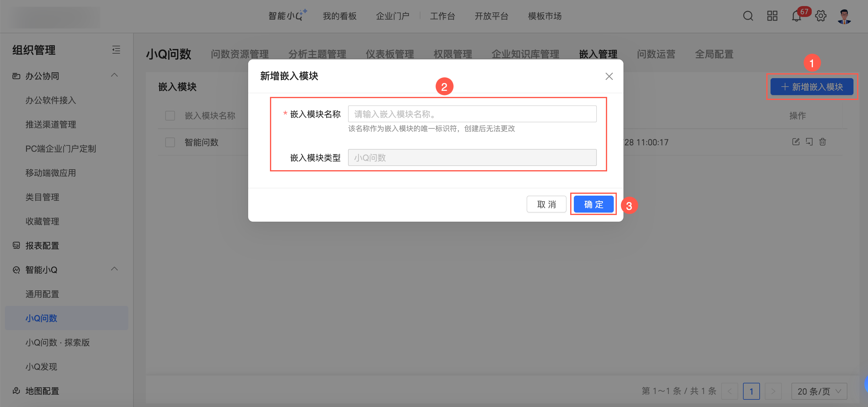The height and width of the screenshot is (407, 868).
Task: Go to previous page arrow
Action: pos(729,391)
